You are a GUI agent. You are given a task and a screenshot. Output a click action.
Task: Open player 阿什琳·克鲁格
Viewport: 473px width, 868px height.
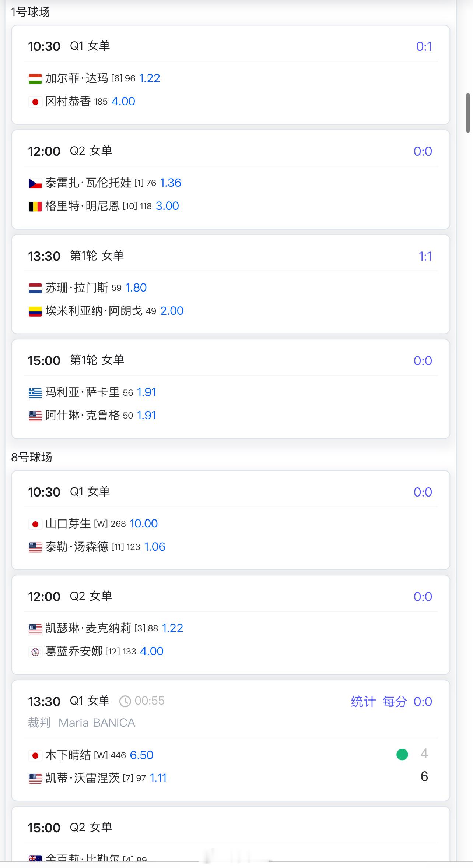coord(82,416)
